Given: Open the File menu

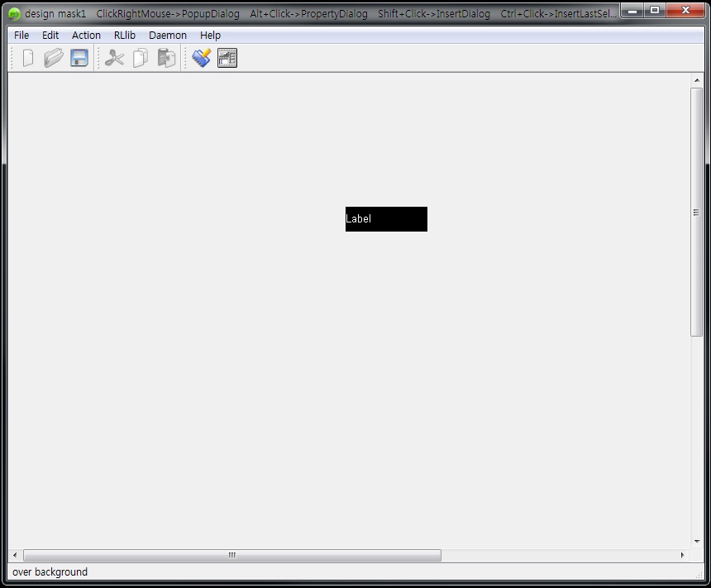Looking at the screenshot, I should 21,35.
